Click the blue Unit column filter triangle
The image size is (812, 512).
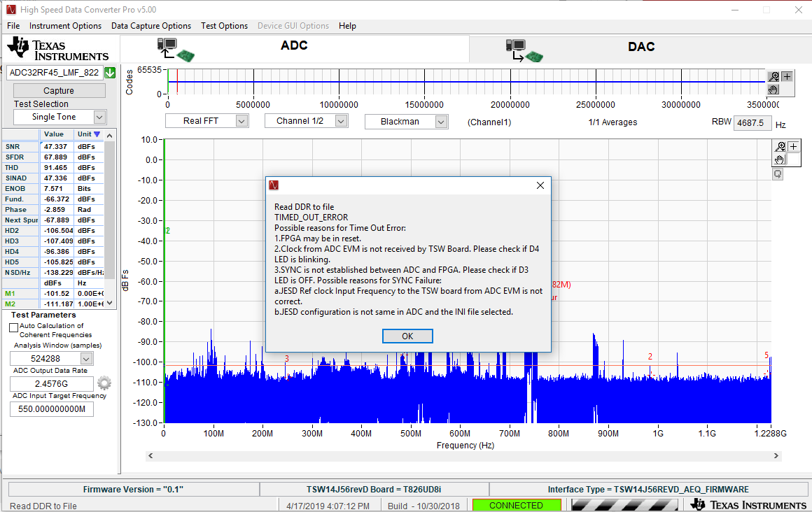pyautogui.click(x=97, y=134)
